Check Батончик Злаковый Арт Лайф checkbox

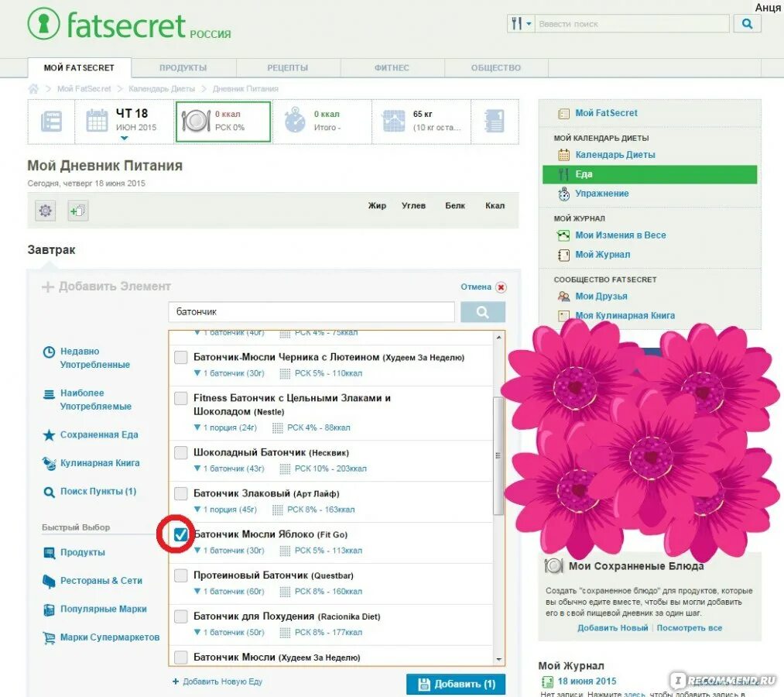[180, 493]
